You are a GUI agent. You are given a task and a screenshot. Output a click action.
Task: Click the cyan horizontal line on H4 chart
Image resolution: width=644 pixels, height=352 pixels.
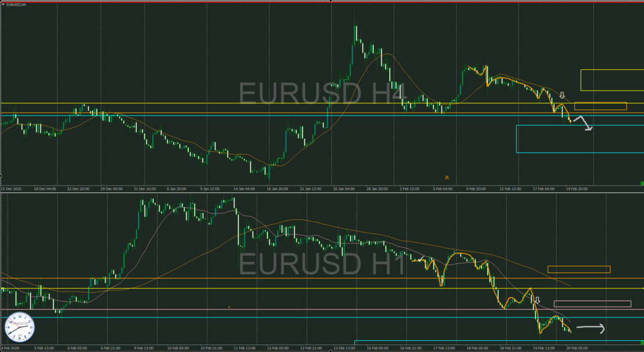coord(252,116)
